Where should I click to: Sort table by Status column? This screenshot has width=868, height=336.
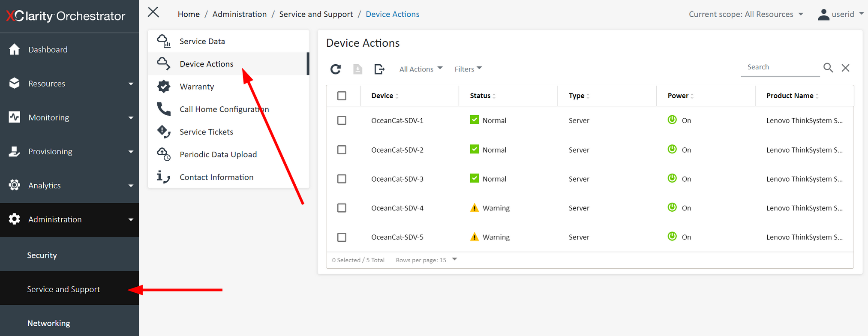[483, 96]
